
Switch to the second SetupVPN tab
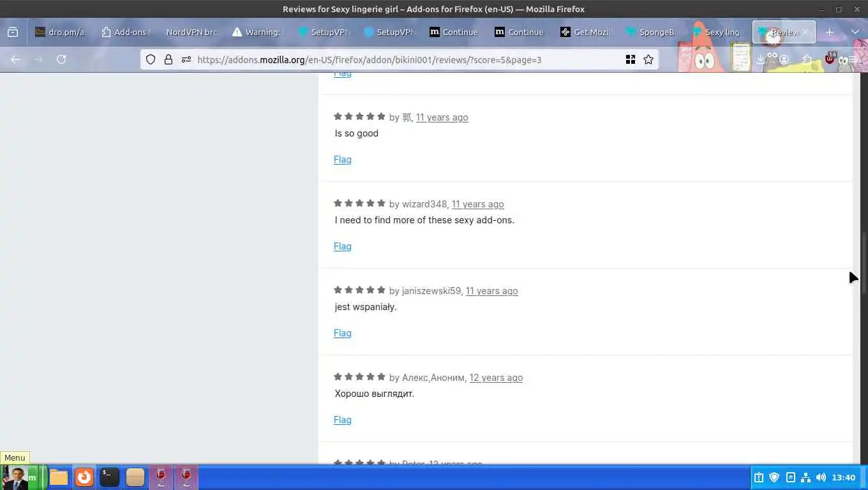pos(388,32)
